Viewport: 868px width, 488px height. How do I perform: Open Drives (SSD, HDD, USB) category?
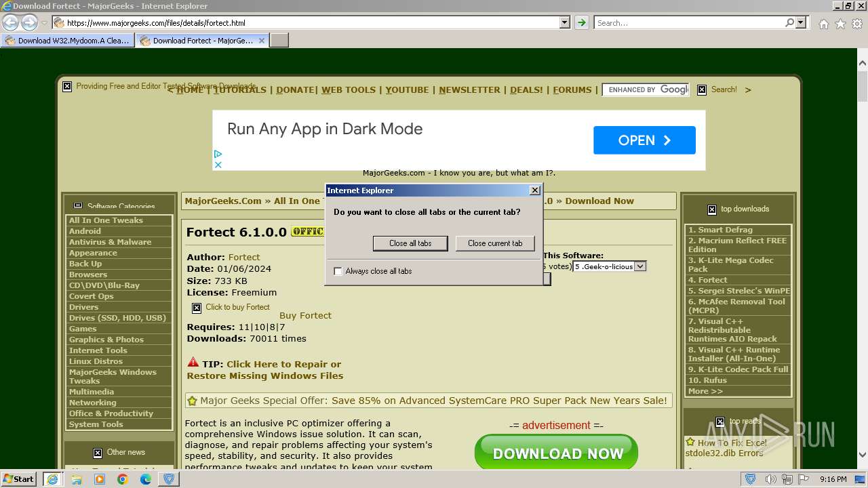(117, 318)
